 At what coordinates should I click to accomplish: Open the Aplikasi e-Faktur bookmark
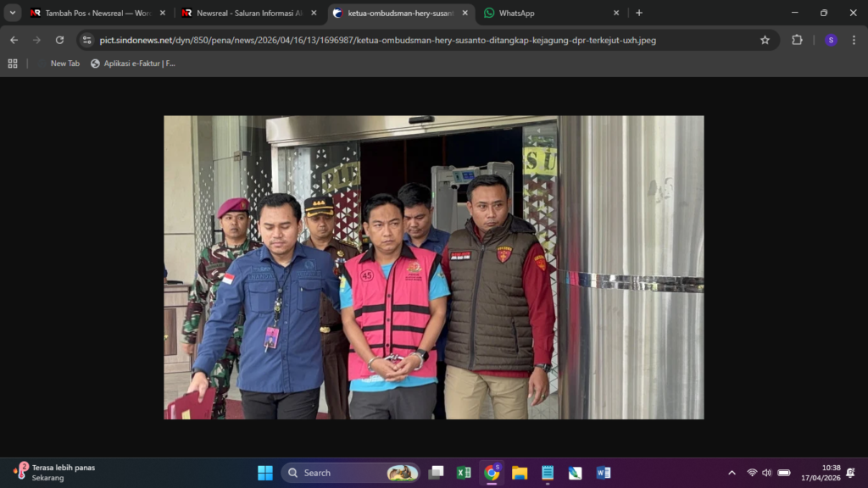(133, 64)
